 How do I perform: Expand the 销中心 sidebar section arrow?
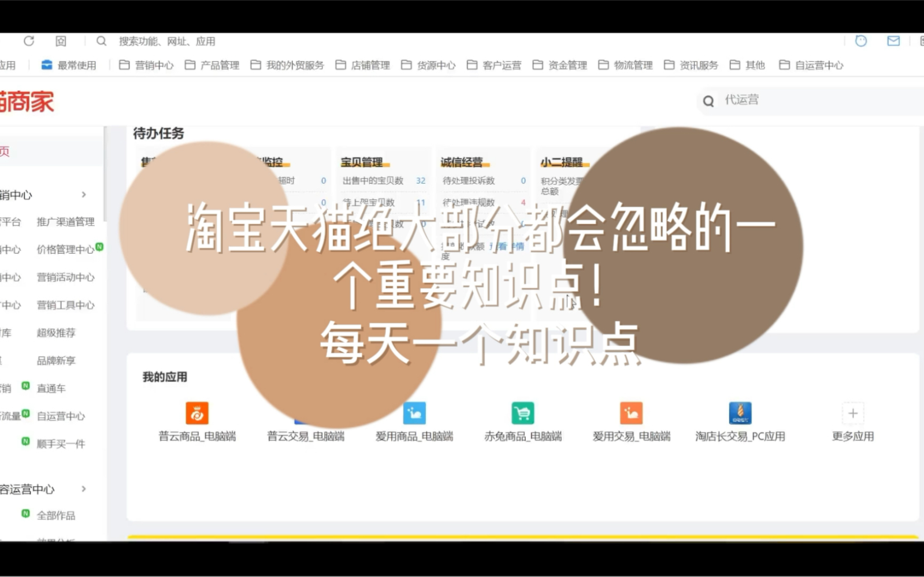click(x=84, y=195)
